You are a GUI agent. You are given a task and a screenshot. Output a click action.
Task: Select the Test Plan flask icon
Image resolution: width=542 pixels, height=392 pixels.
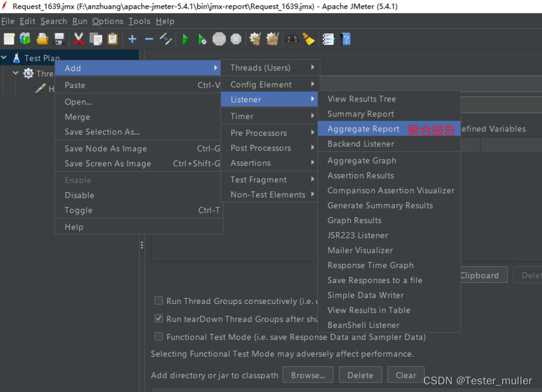pos(16,58)
